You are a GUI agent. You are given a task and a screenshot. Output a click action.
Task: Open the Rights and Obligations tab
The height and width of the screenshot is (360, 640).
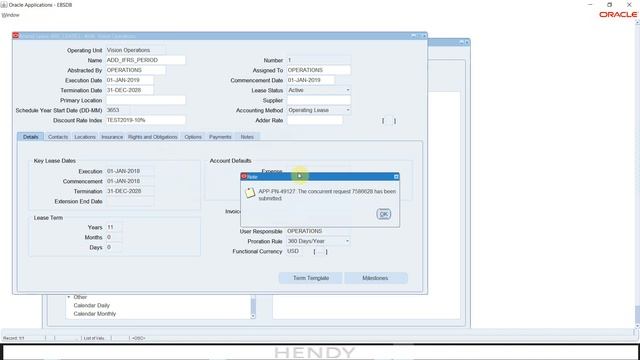point(153,137)
